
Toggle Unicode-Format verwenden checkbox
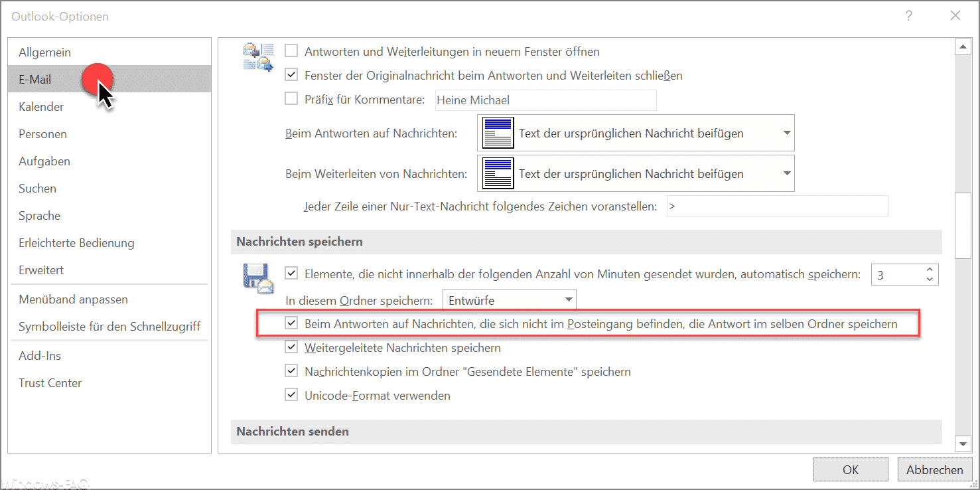pyautogui.click(x=291, y=395)
